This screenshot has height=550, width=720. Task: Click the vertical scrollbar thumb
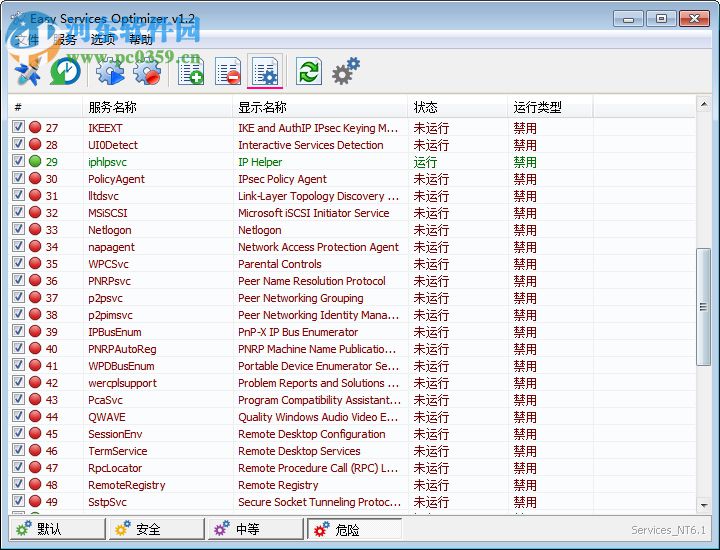point(703,307)
